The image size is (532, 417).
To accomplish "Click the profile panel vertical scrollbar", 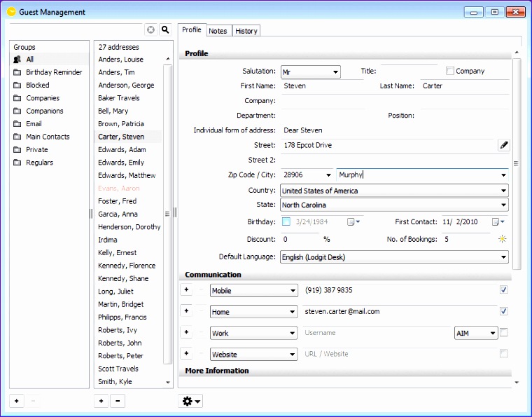I will [x=517, y=164].
